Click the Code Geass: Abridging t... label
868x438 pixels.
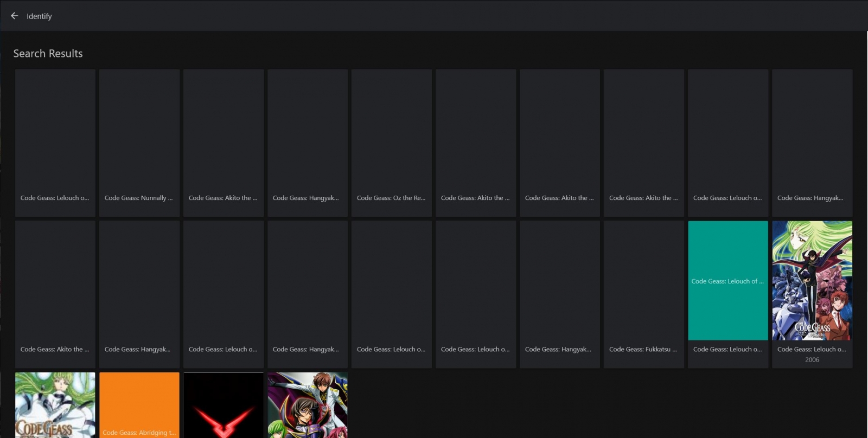pyautogui.click(x=139, y=433)
